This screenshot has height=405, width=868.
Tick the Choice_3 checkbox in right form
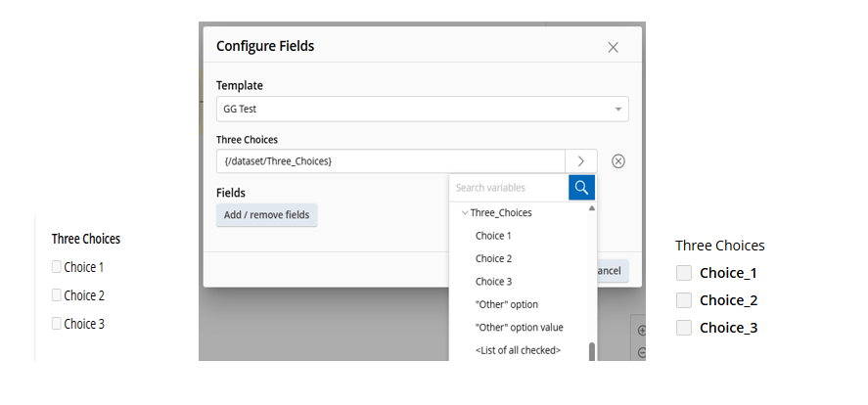(684, 328)
